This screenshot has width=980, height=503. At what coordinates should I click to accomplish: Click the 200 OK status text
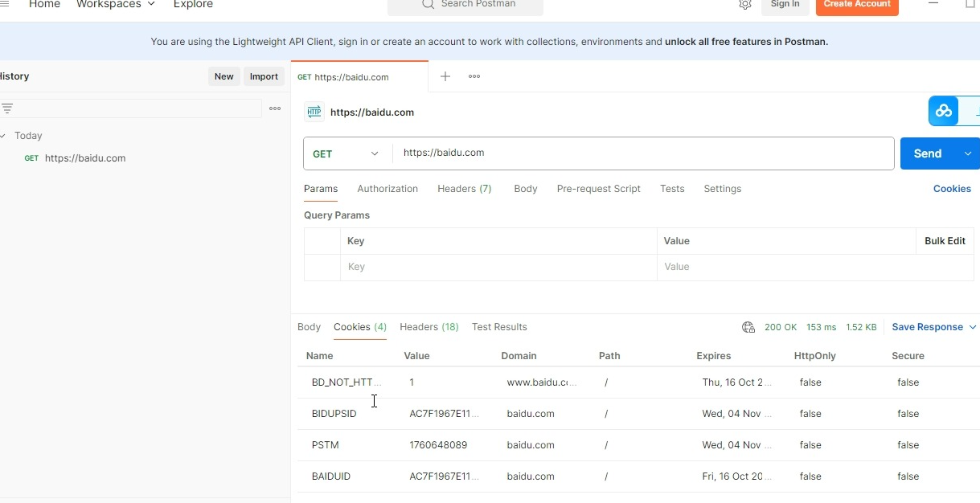781,327
